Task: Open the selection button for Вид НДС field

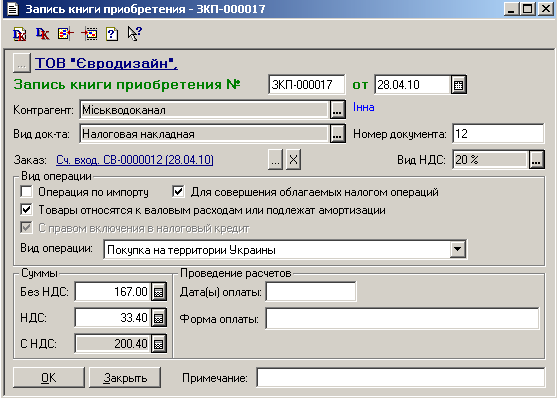Action: pos(536,160)
